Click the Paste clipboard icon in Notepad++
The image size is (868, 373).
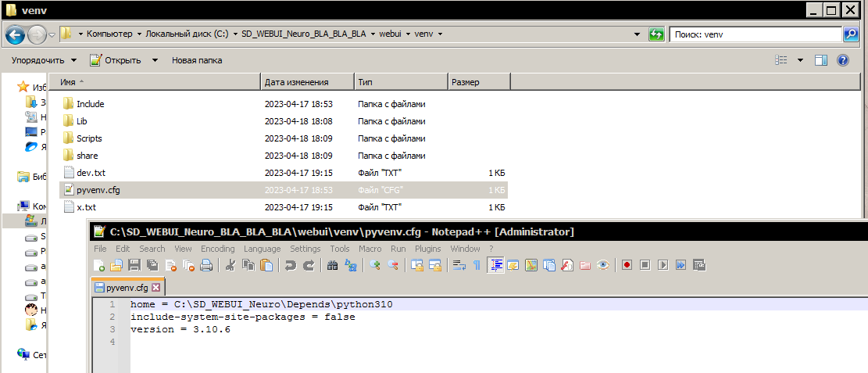[266, 265]
